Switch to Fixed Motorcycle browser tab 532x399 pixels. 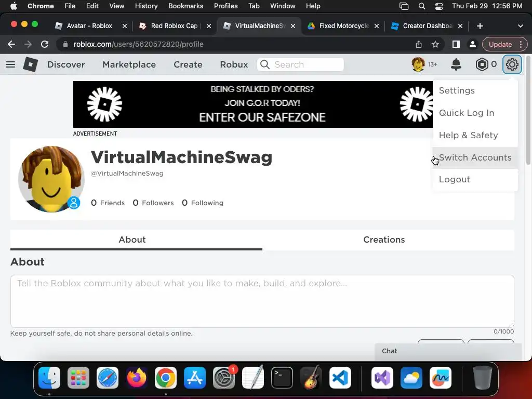(x=344, y=26)
